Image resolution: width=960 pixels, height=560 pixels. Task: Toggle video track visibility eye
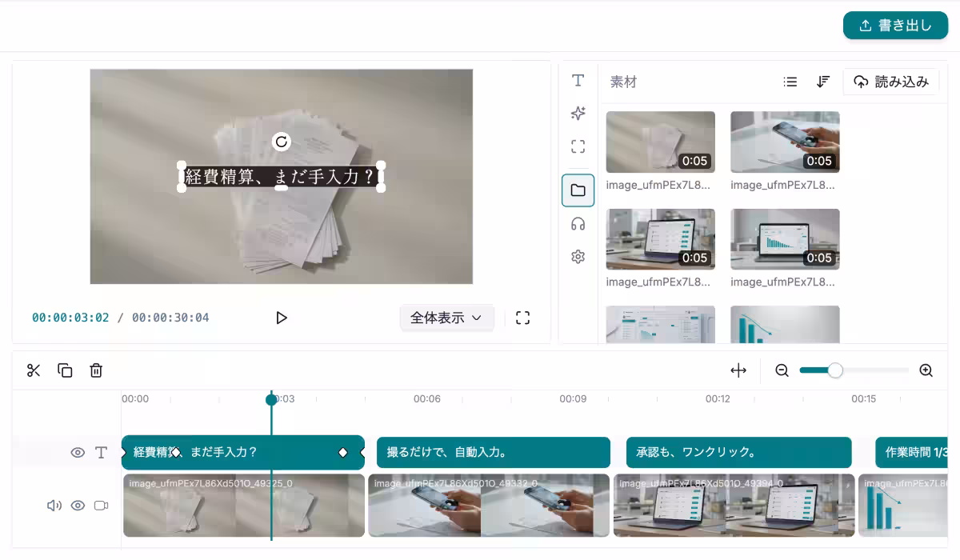78,506
